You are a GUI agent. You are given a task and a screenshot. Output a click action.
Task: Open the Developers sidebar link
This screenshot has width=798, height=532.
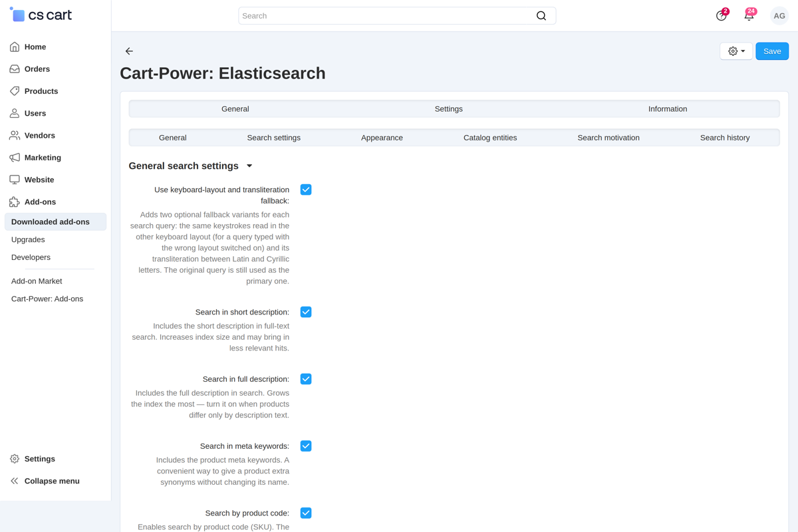31,257
